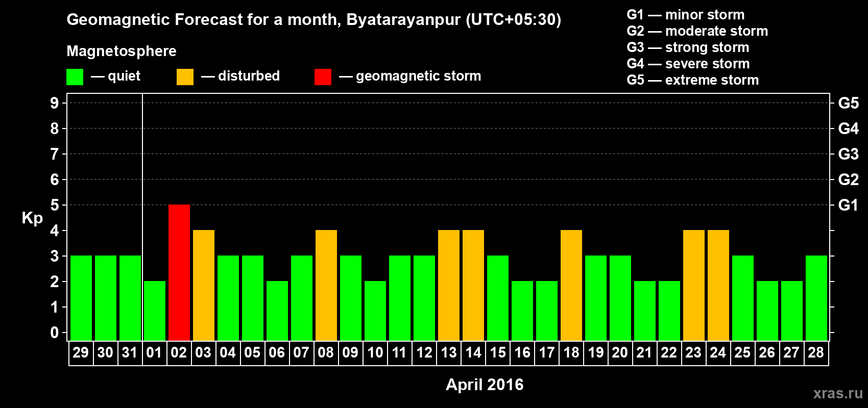Click the date label 09

point(350,353)
